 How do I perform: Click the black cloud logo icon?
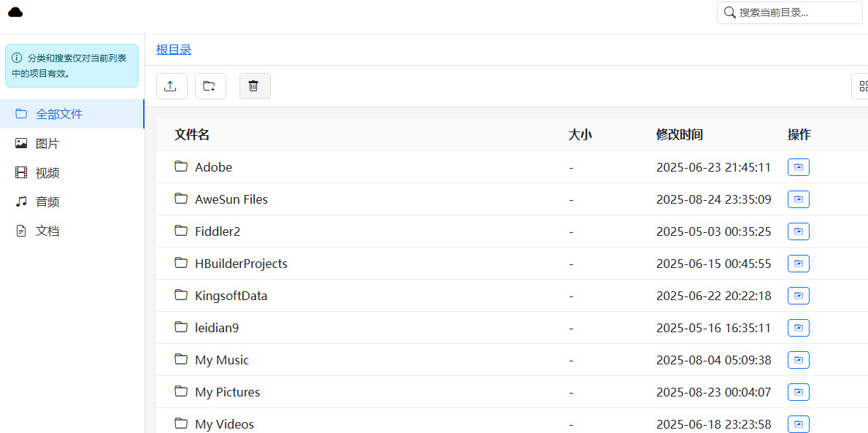pos(15,12)
